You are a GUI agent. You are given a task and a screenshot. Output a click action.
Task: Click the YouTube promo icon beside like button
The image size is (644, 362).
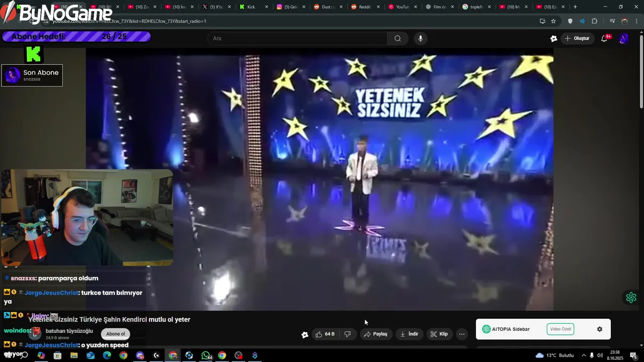(304, 334)
